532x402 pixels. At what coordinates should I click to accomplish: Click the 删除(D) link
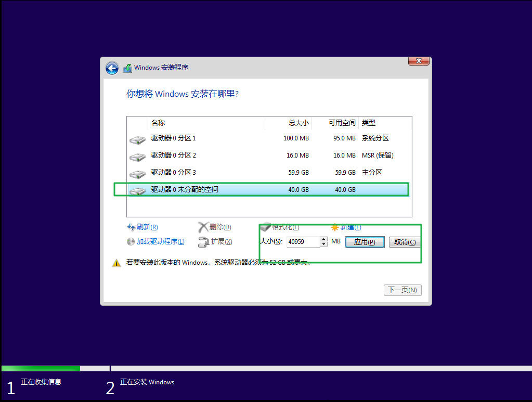point(220,227)
